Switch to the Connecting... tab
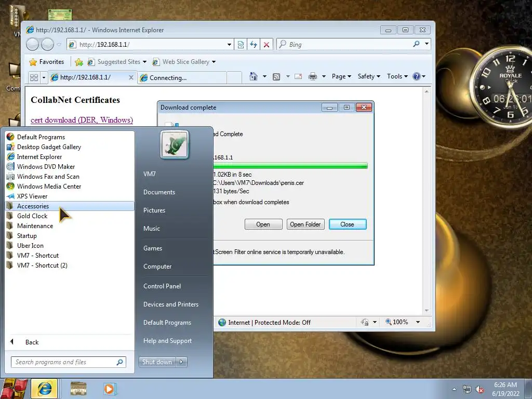The width and height of the screenshot is (532, 399). [182, 78]
